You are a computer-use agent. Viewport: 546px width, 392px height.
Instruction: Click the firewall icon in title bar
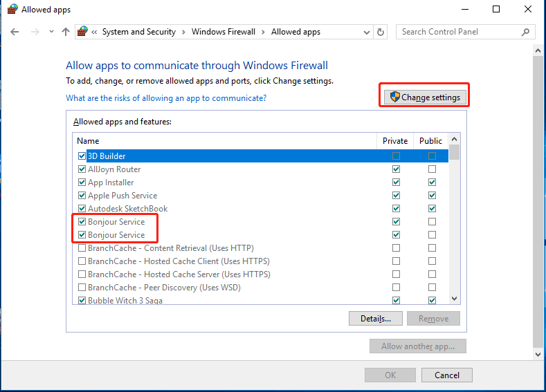click(x=12, y=10)
